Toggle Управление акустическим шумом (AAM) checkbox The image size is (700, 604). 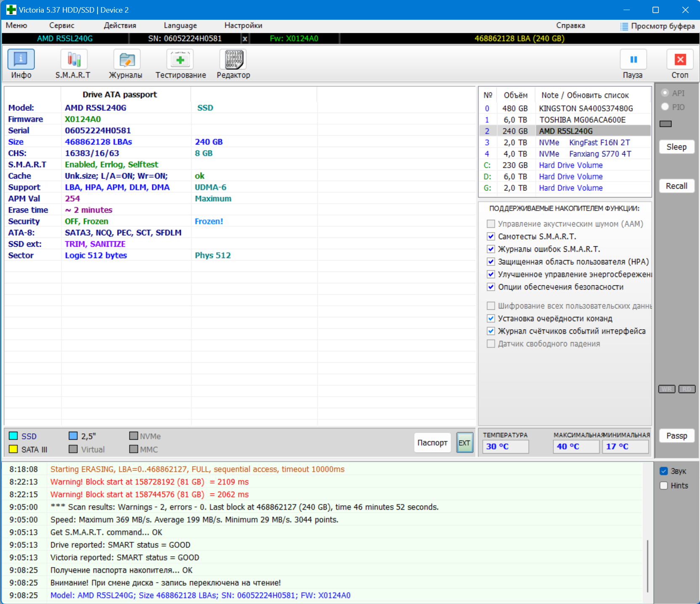tap(491, 224)
